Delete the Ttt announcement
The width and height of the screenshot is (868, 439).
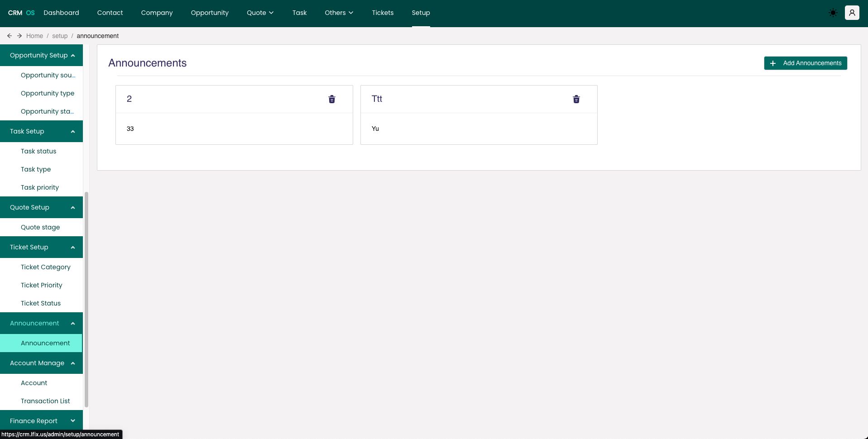coord(576,99)
